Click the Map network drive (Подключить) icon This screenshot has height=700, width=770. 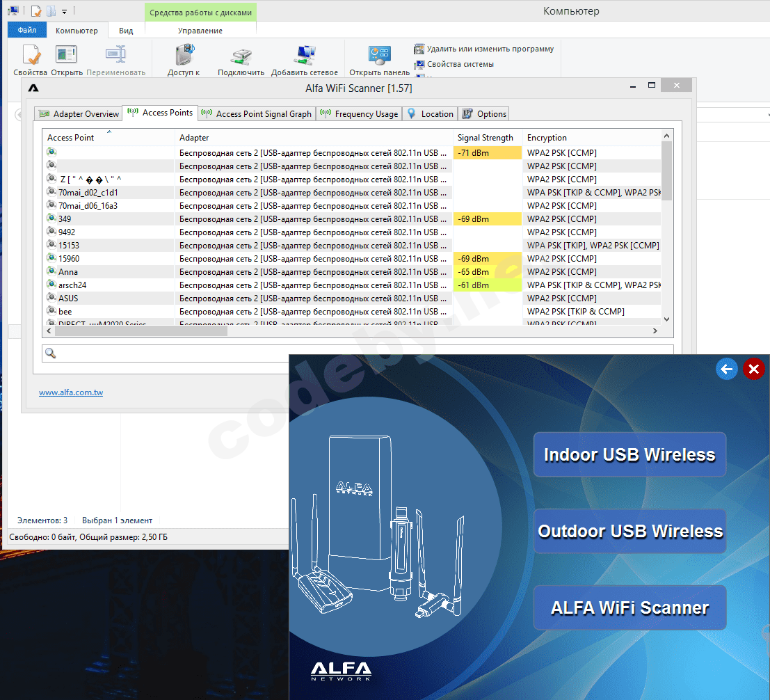tap(241, 56)
